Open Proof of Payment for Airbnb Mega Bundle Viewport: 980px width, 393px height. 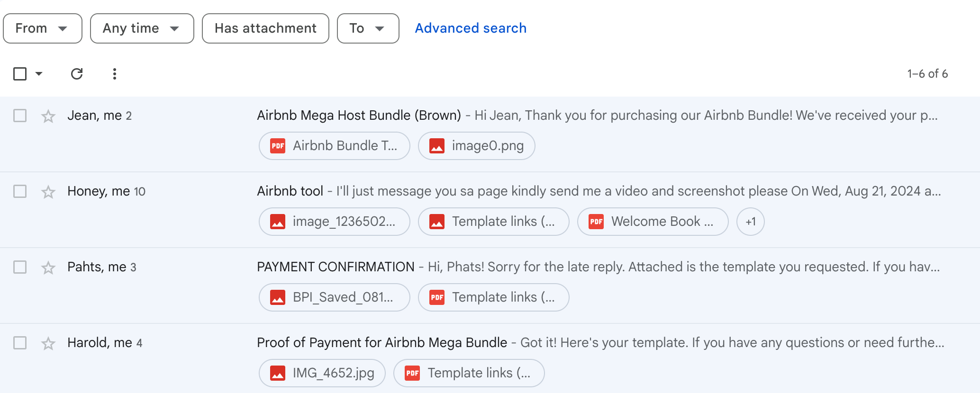(382, 343)
